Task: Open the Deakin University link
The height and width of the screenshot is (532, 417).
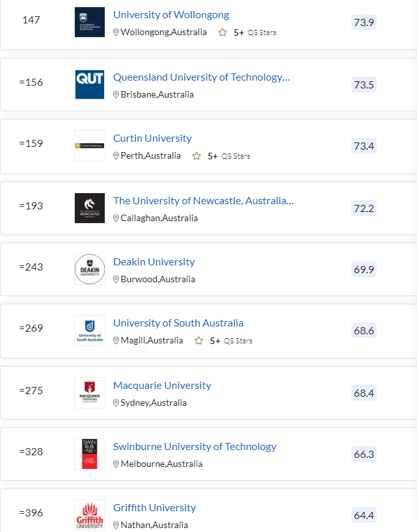Action: [x=154, y=261]
